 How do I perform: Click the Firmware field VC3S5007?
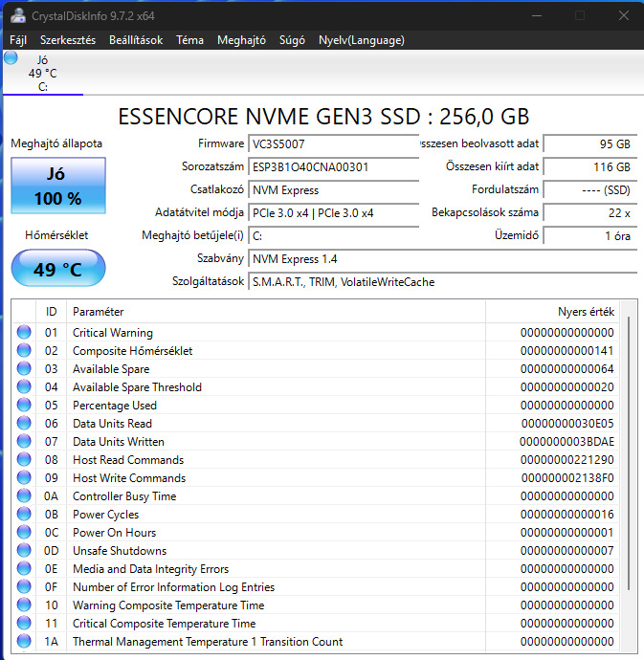(334, 143)
